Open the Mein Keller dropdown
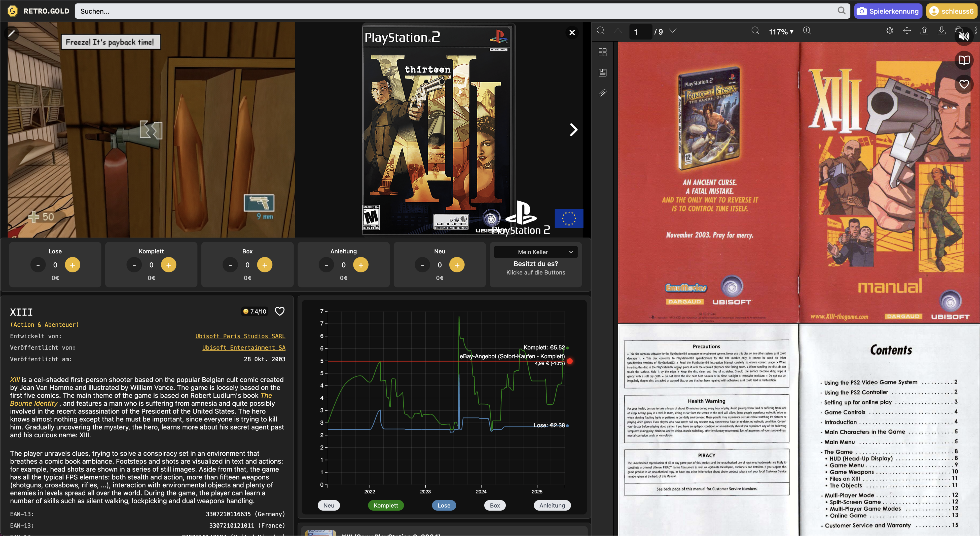The image size is (980, 536). 536,252
